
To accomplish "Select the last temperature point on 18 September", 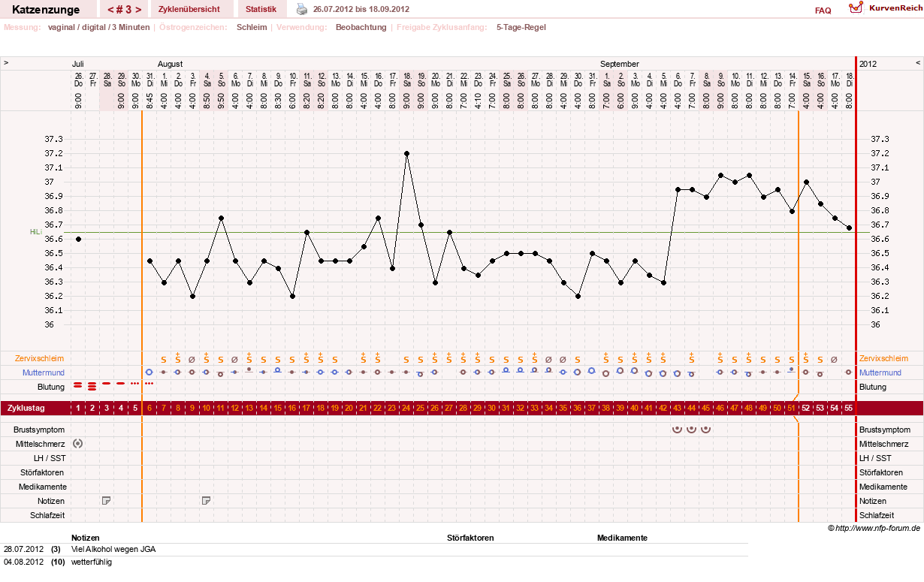I will [x=849, y=228].
